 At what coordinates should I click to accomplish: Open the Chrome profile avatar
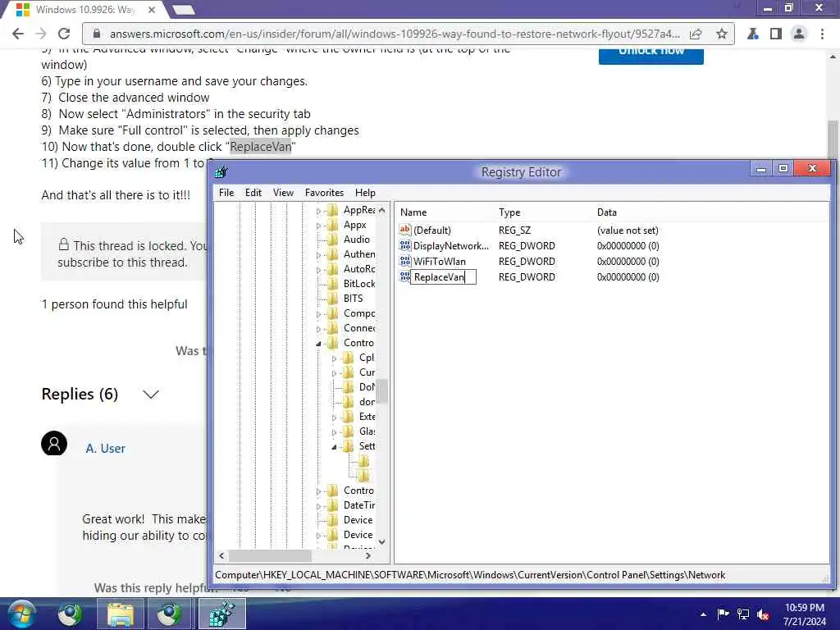[799, 34]
